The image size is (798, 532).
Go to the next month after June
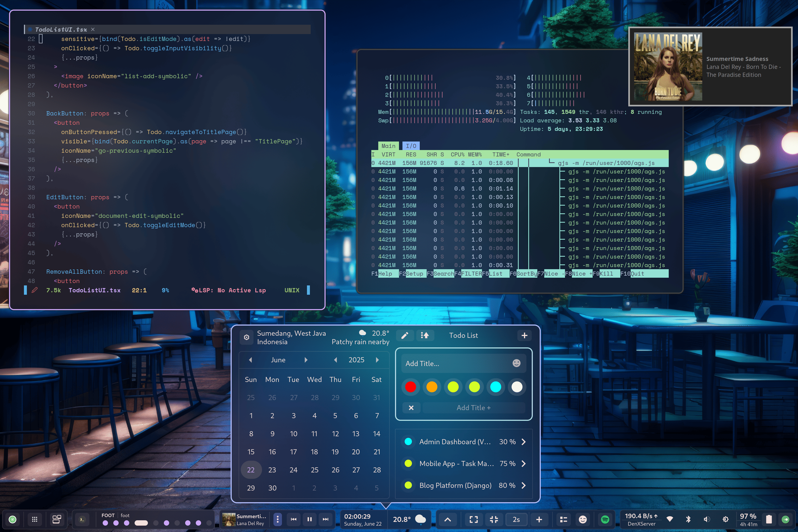306,360
